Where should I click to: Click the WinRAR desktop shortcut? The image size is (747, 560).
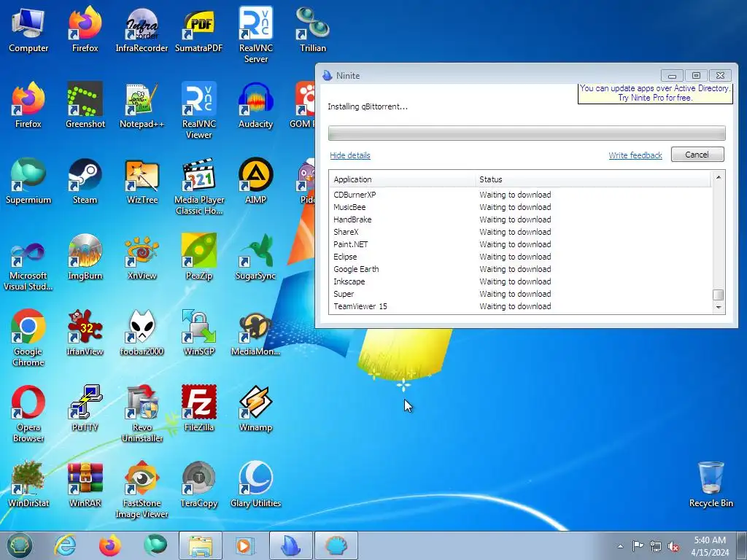click(x=85, y=484)
